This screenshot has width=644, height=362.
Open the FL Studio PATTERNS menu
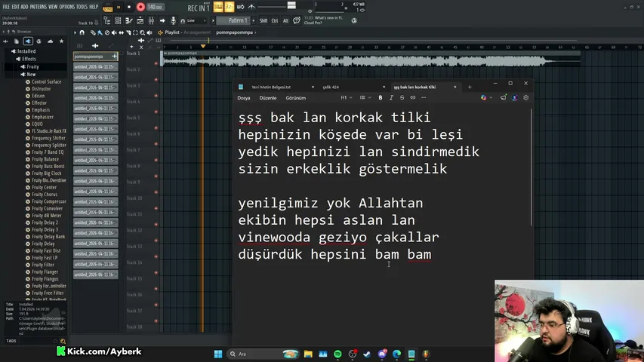[39, 7]
